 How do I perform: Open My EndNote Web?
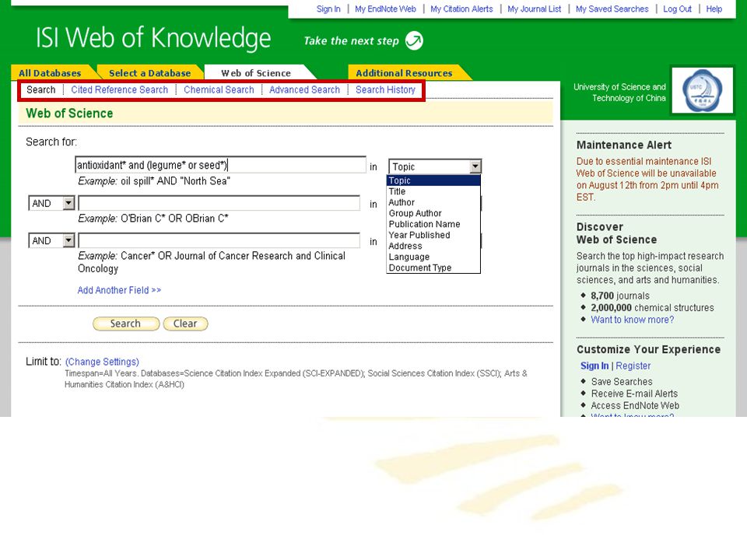point(385,9)
